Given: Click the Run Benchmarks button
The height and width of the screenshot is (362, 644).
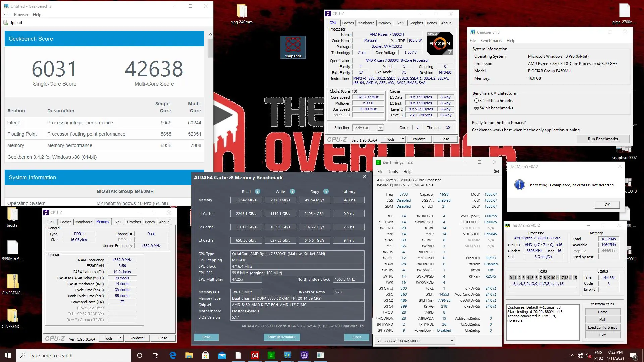Looking at the screenshot, I should (x=603, y=139).
